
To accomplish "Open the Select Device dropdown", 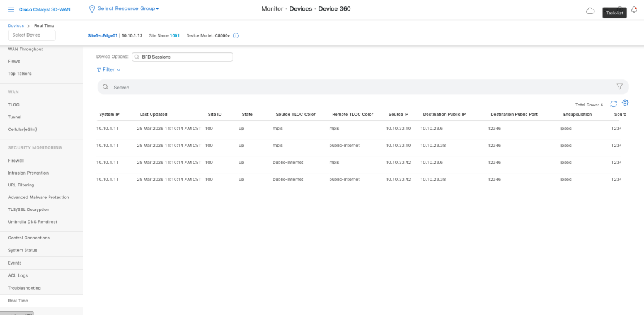I will 32,35.
